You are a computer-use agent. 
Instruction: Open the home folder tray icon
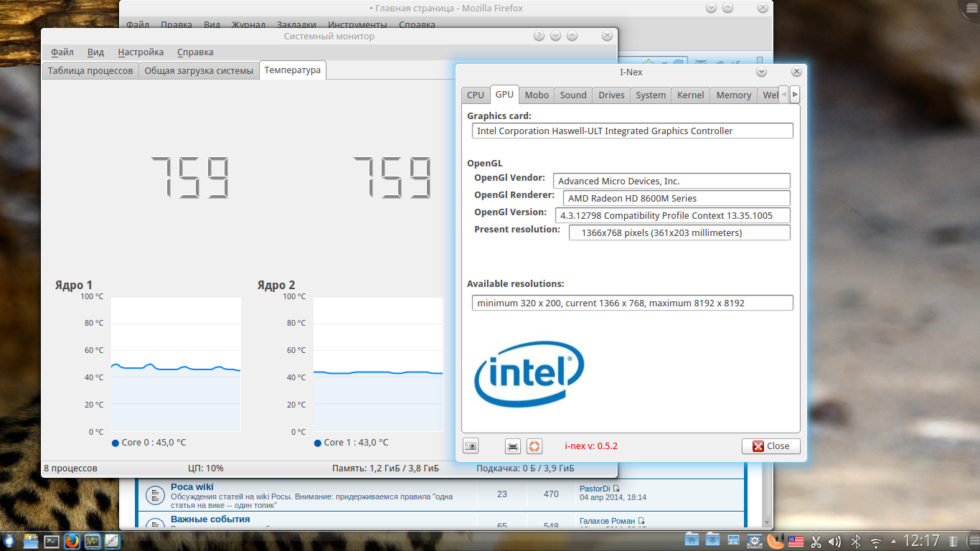pos(692,541)
